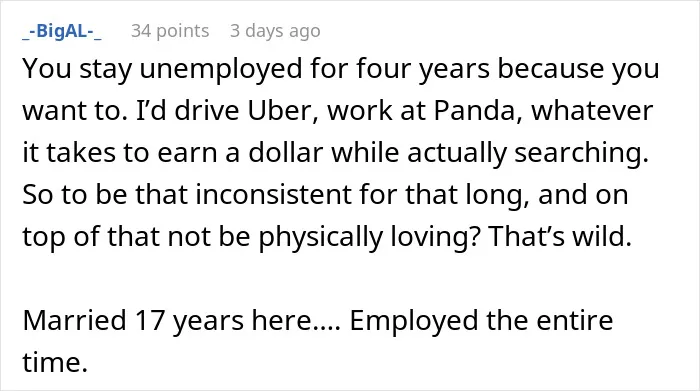
Task: Click the word whatever in second line
Action: (592, 110)
